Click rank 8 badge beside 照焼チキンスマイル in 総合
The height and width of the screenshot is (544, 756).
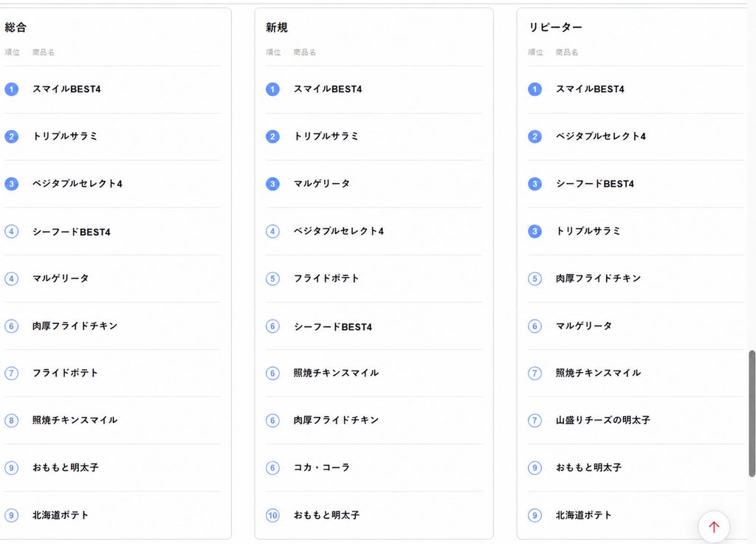coord(12,420)
